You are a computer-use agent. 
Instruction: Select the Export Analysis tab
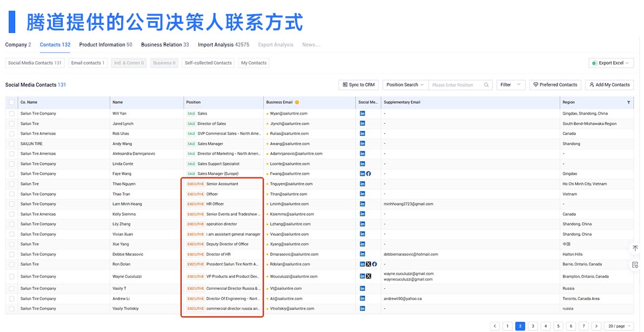click(275, 45)
